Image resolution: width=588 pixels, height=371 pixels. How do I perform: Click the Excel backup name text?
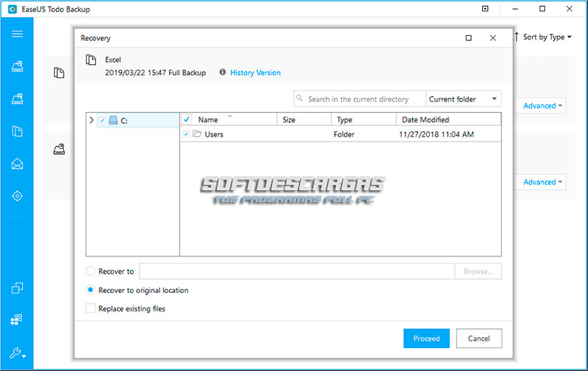pyautogui.click(x=113, y=59)
